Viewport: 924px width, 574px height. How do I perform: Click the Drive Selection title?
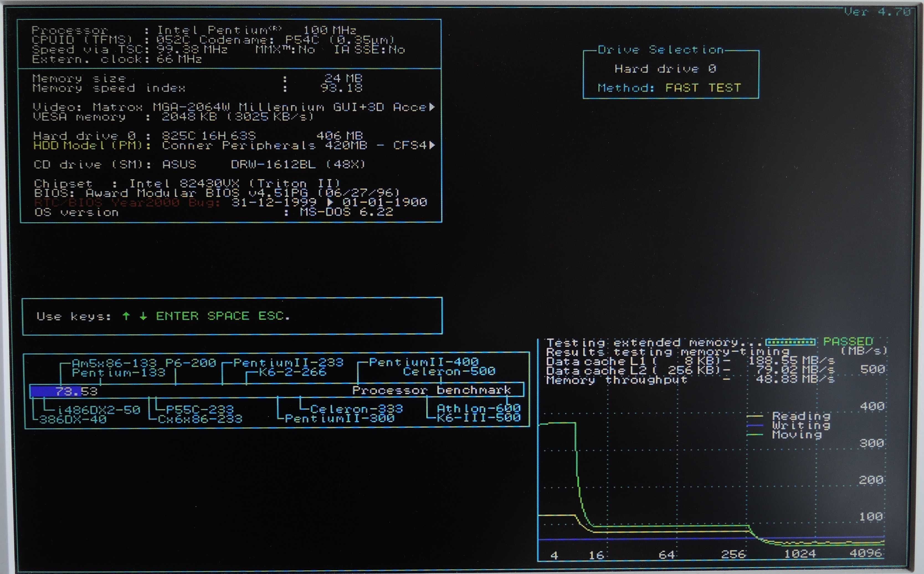coord(661,50)
